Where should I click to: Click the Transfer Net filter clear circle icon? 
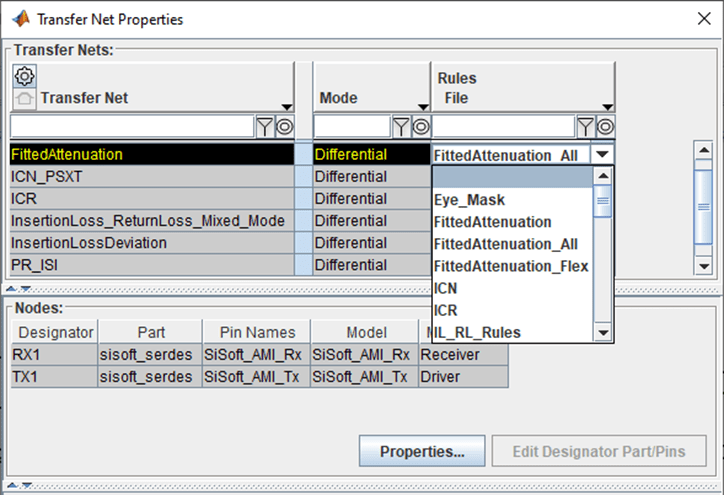(x=284, y=126)
